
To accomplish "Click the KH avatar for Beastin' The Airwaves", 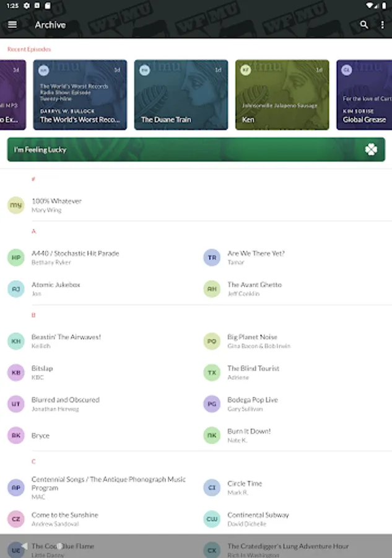I will pos(16,341).
